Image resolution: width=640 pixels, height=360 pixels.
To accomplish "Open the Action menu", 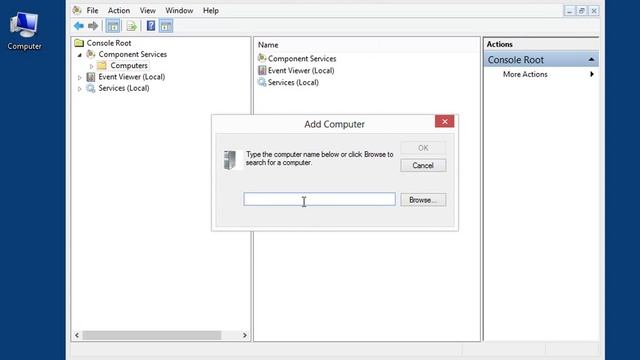I will coord(119,11).
